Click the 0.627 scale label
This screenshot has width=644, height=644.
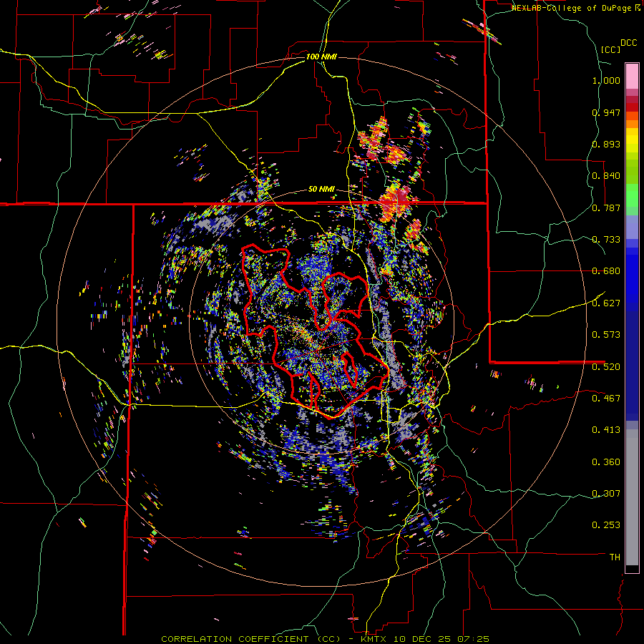pyautogui.click(x=606, y=303)
